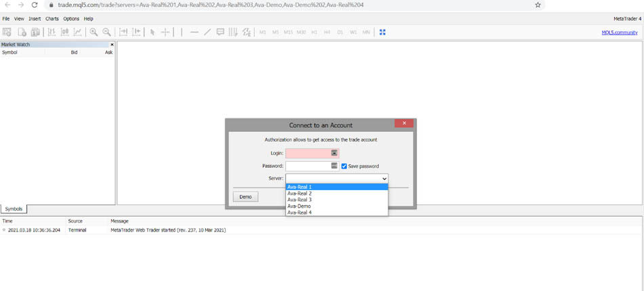Select the equidistant channel tool

coord(233,32)
